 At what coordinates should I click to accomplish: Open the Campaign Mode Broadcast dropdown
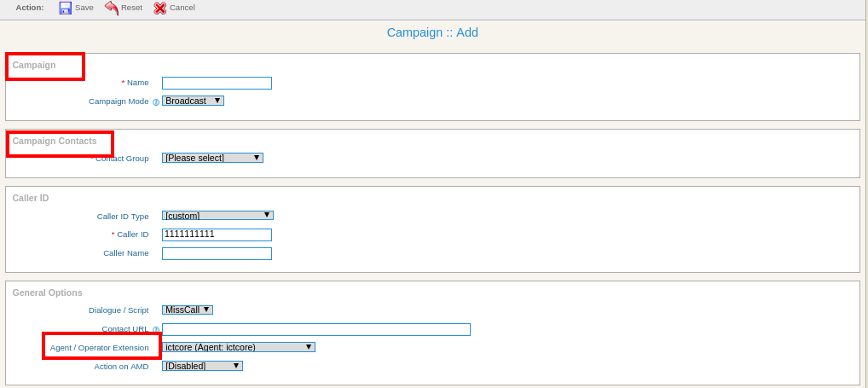pos(194,101)
